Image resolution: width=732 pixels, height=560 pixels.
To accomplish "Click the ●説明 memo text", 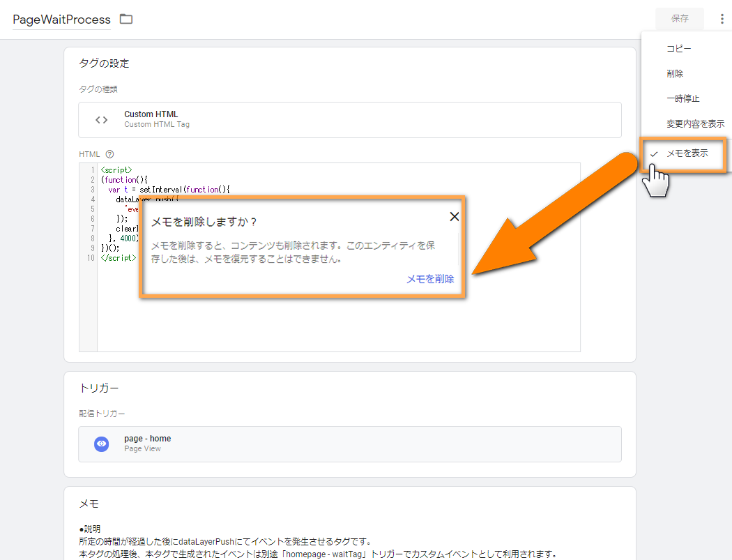I will (x=90, y=529).
